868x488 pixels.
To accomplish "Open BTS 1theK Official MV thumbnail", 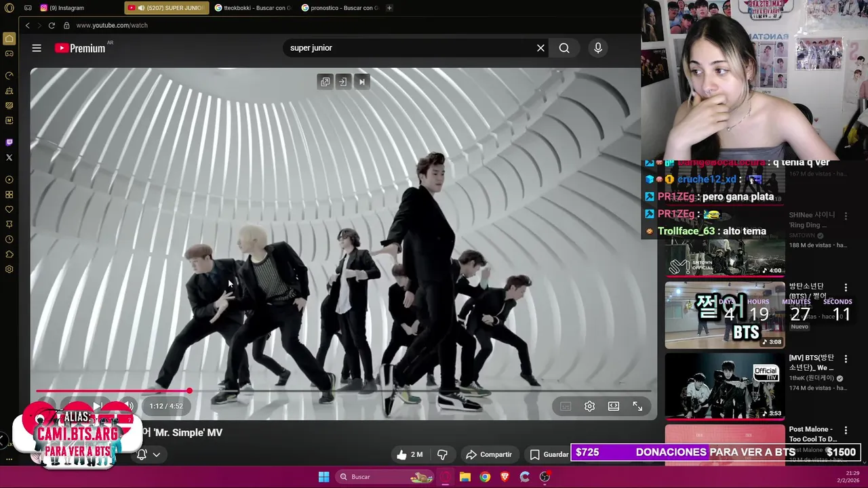I will [725, 386].
